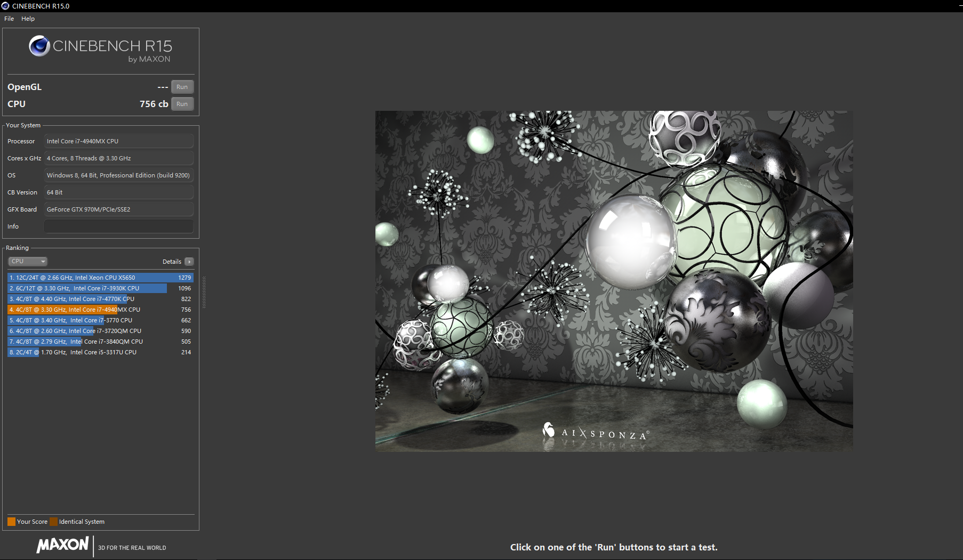Click the panel splitter grip handle
This screenshot has width=963, height=560.
tap(204, 292)
